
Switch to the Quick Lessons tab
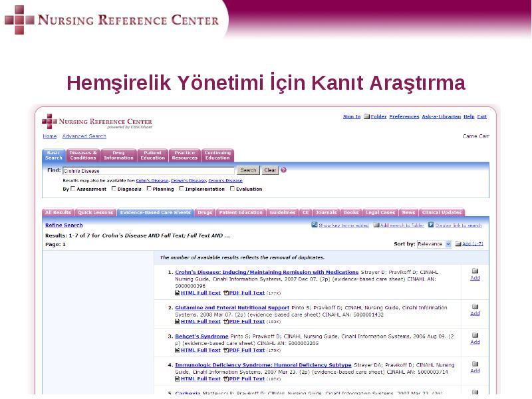click(95, 212)
